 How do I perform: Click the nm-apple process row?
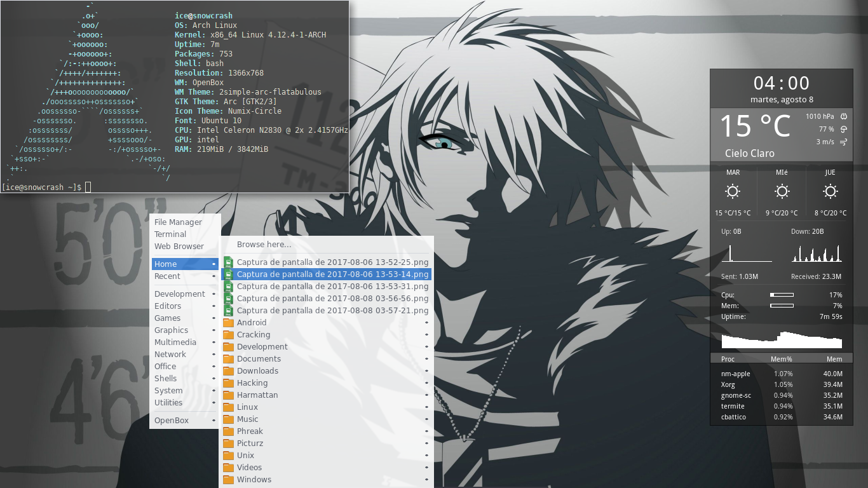click(x=782, y=374)
